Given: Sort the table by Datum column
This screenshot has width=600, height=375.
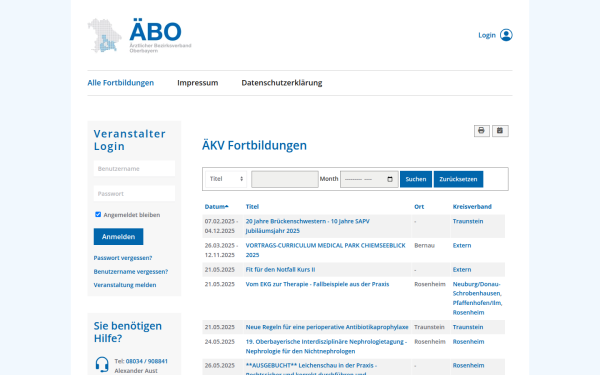Looking at the screenshot, I should coord(216,207).
